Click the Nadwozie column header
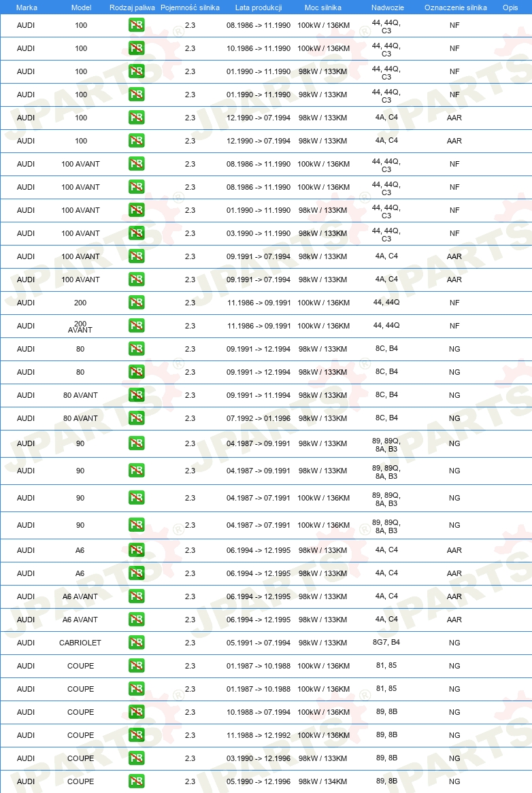The image size is (532, 793). click(387, 7)
